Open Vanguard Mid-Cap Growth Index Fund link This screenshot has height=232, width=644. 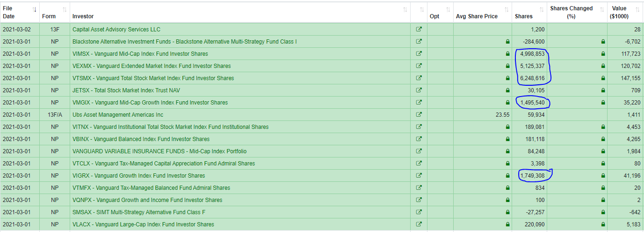pos(150,103)
